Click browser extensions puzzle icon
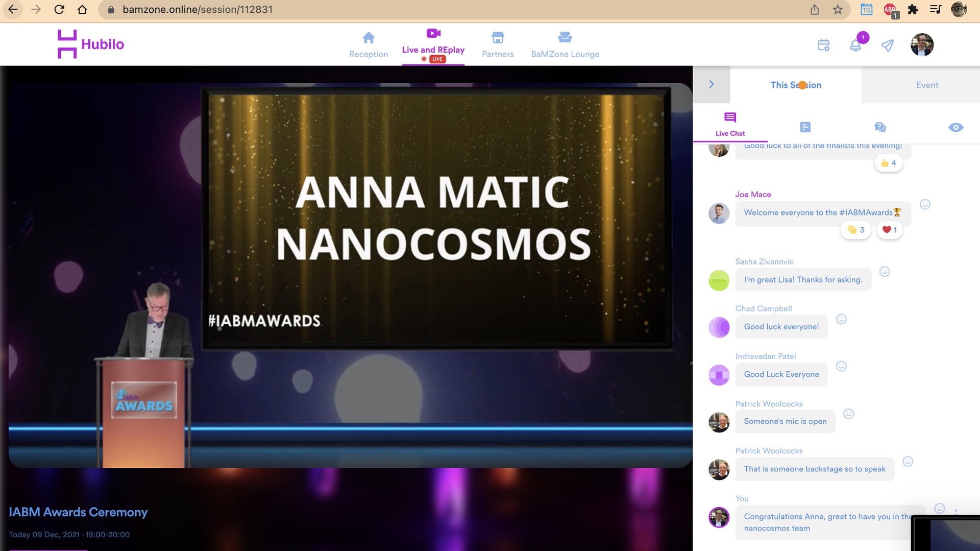The height and width of the screenshot is (551, 980). (x=913, y=10)
